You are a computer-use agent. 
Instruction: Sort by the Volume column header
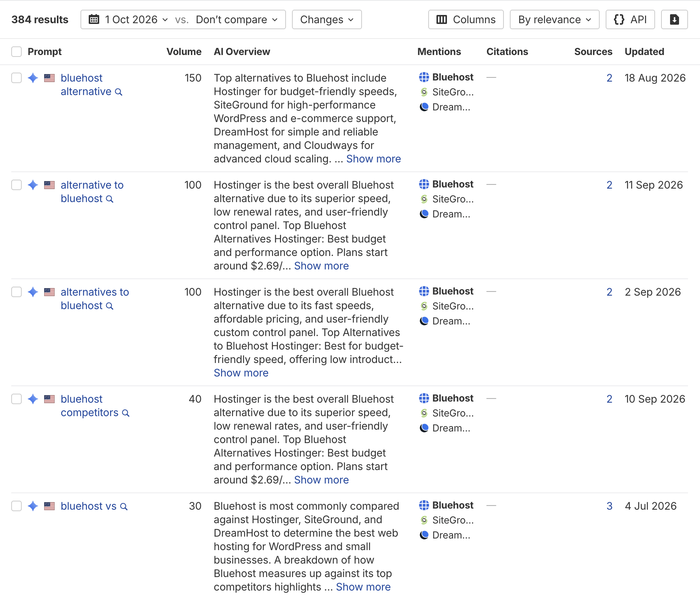[x=184, y=52]
